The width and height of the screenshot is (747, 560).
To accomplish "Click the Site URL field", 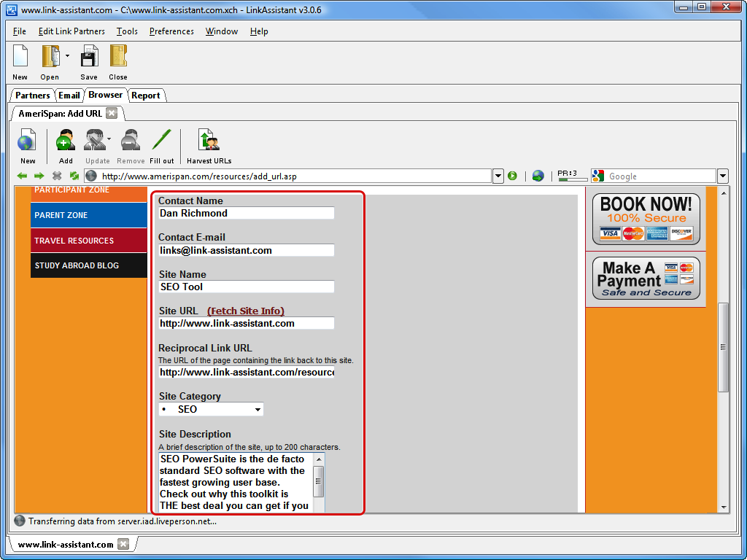I will tap(247, 323).
